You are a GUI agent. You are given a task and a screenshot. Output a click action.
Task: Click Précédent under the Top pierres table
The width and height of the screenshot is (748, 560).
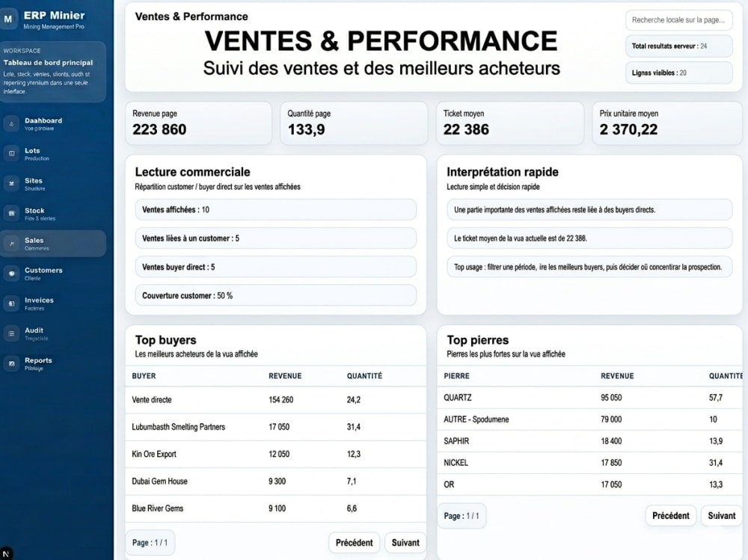[x=671, y=516]
